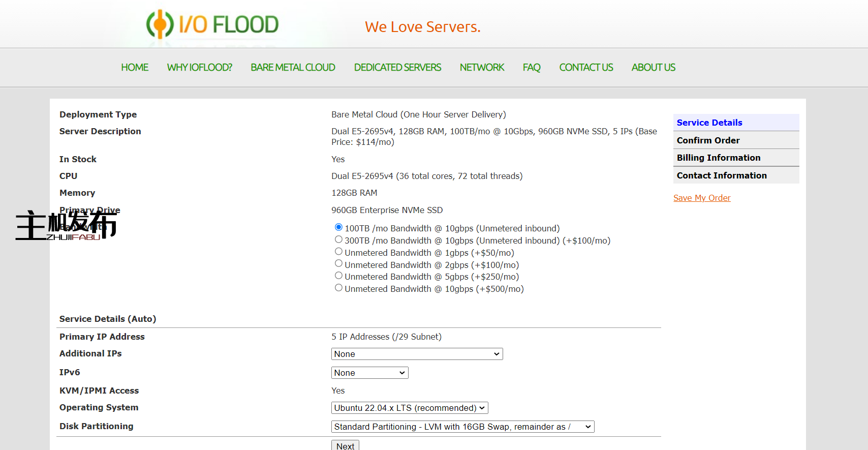
Task: Visit the CONTACT US page
Action: tap(586, 68)
